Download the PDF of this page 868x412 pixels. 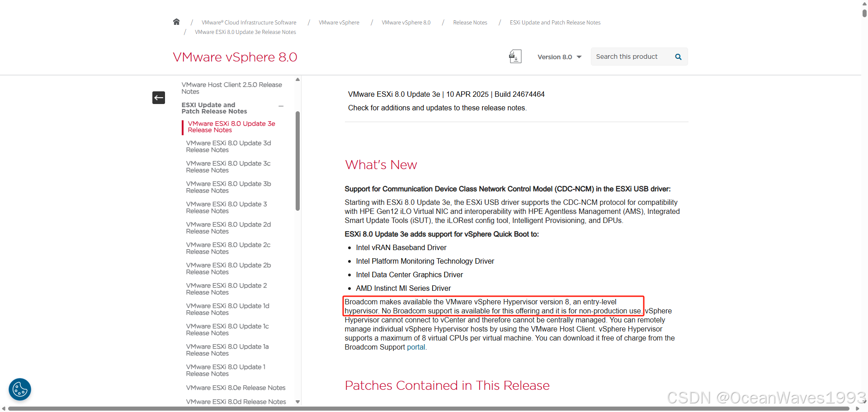(x=515, y=57)
